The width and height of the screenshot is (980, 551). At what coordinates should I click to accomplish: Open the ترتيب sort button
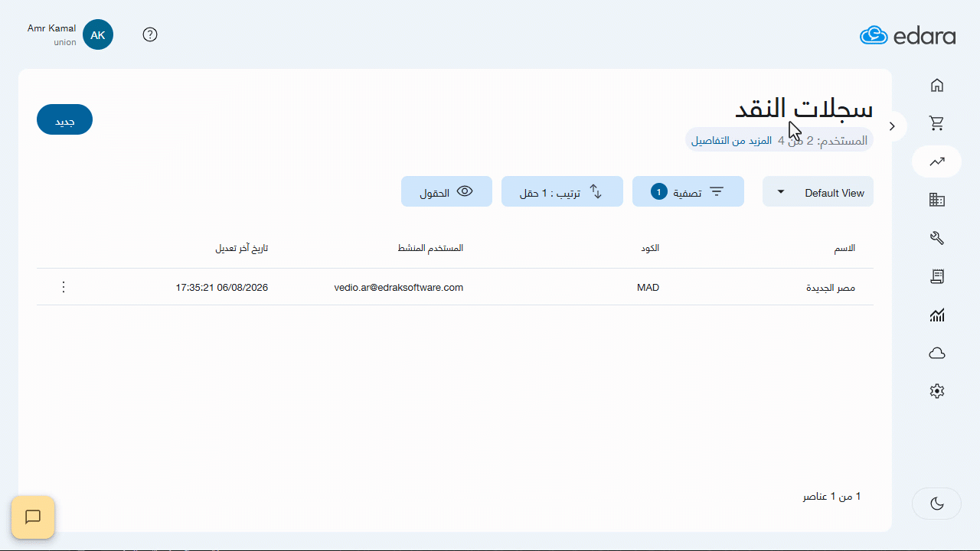(562, 191)
